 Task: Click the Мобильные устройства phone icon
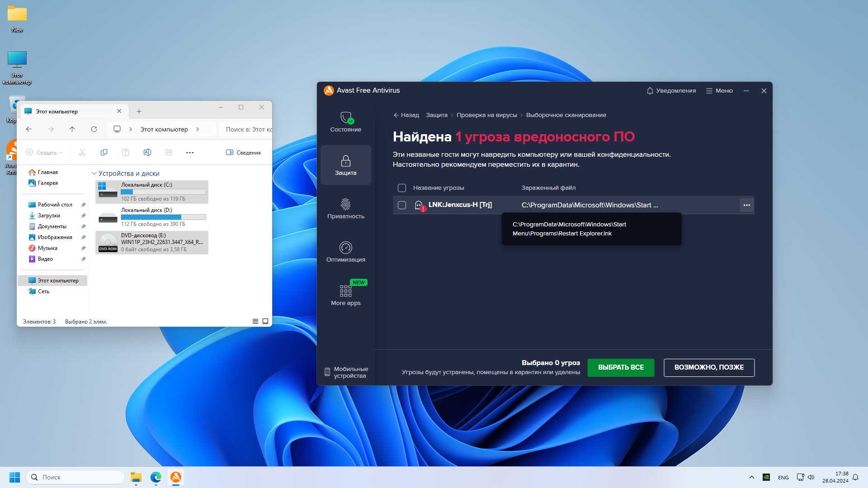pos(327,372)
